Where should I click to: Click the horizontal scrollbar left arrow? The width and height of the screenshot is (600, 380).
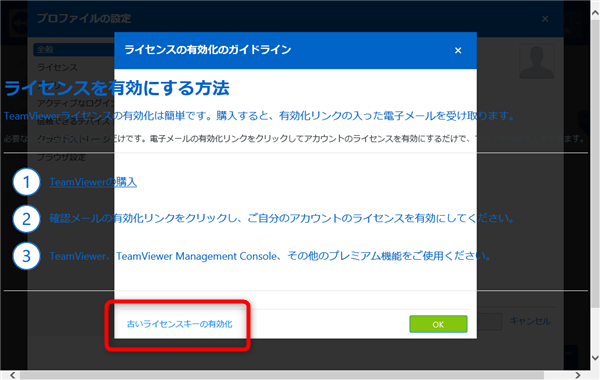click(13, 375)
